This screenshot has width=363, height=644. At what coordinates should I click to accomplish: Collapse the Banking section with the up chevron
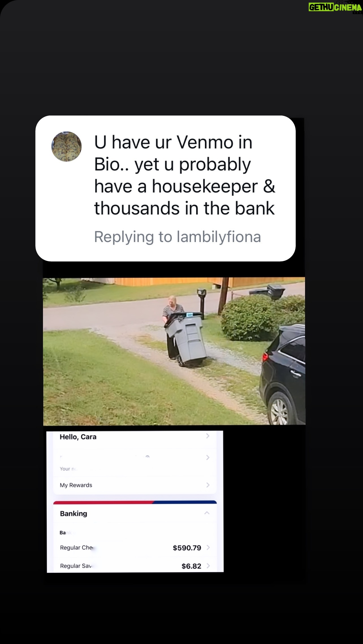pos(207,513)
